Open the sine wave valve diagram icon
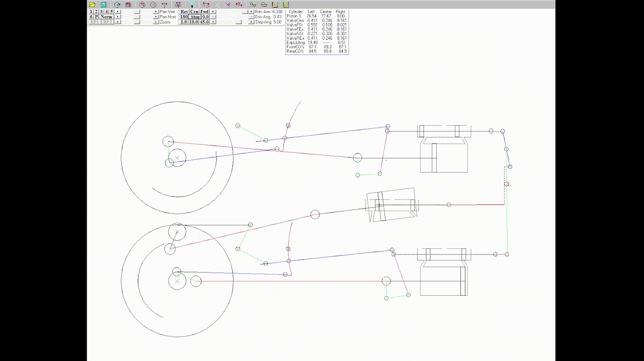644x361 pixels. [253, 5]
